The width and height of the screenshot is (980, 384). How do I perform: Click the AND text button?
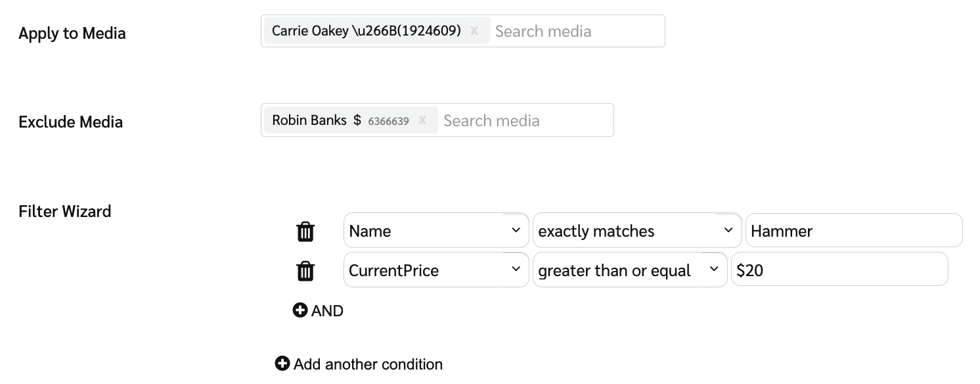click(x=328, y=311)
